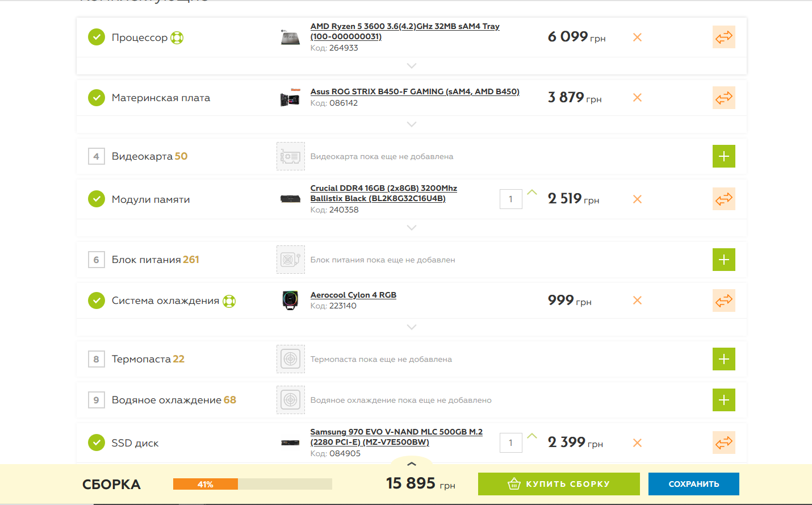Viewport: 812px width, 505px height.
Task: Add a power supply with the plus button
Action: click(724, 260)
